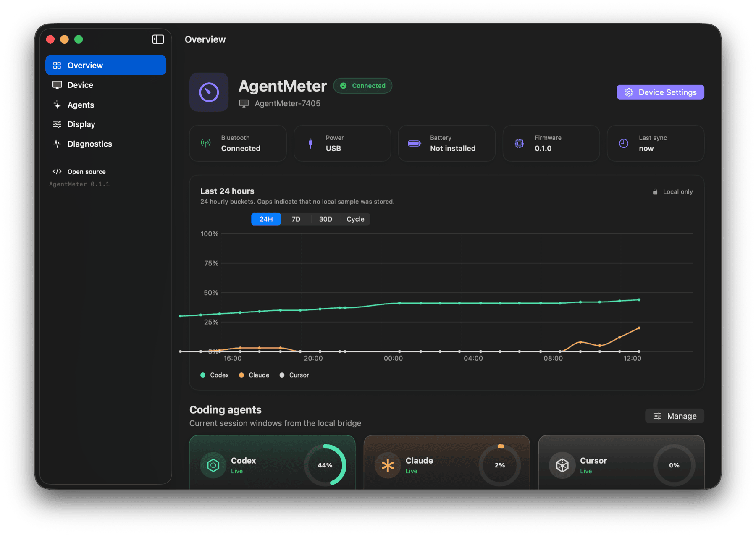The image size is (756, 535).
Task: Click the Display sliders icon in sidebar
Action: 57,124
